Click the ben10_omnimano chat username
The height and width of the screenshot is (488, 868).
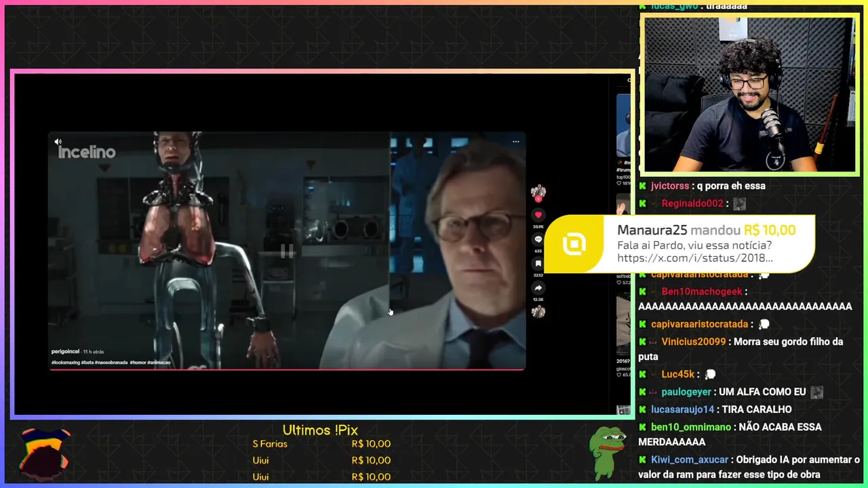pos(691,427)
